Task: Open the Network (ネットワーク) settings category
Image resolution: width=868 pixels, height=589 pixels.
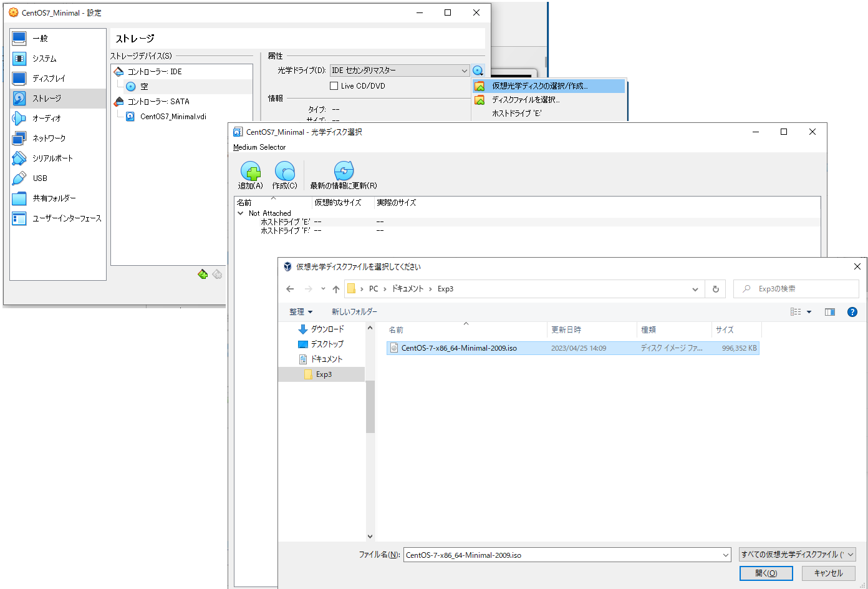Action: (49, 139)
